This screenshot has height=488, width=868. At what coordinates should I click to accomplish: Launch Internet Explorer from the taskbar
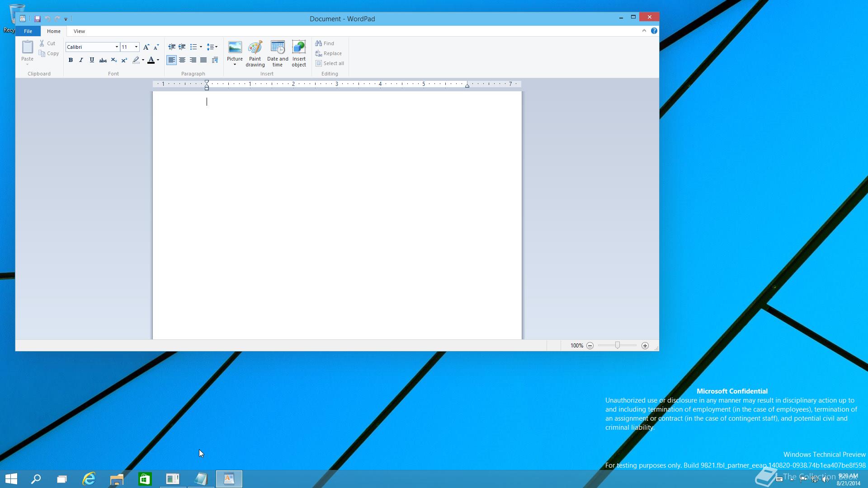pos(89,479)
